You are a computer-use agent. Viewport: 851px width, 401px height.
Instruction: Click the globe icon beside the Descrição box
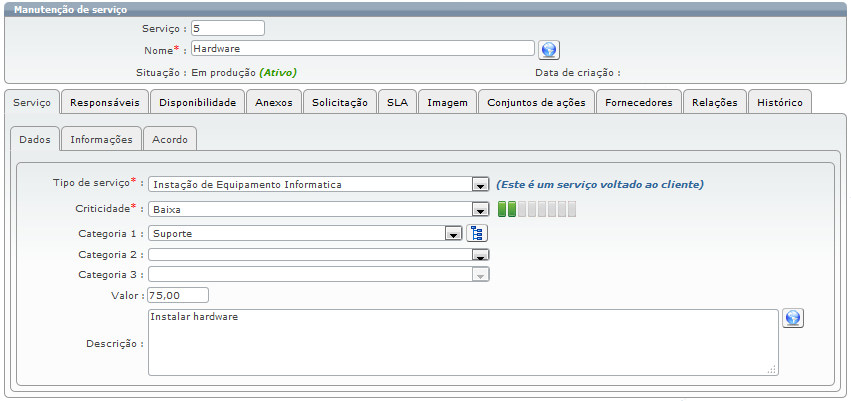(793, 318)
